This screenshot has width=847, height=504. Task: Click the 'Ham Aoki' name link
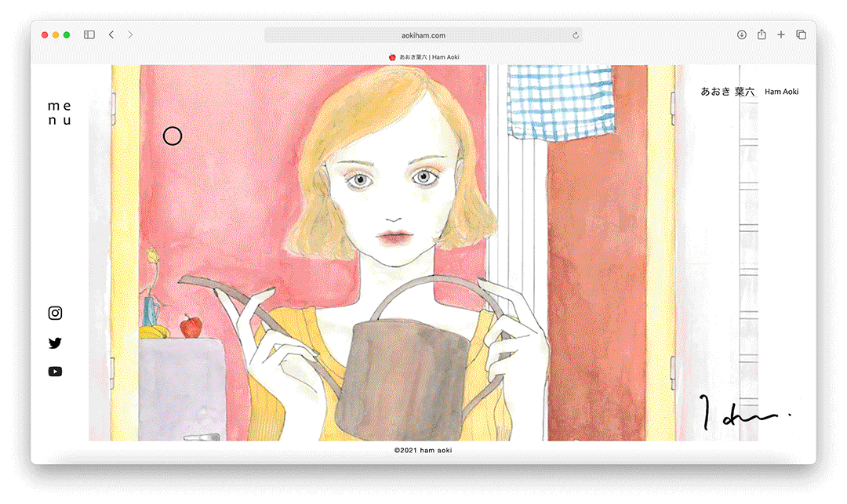click(x=781, y=92)
